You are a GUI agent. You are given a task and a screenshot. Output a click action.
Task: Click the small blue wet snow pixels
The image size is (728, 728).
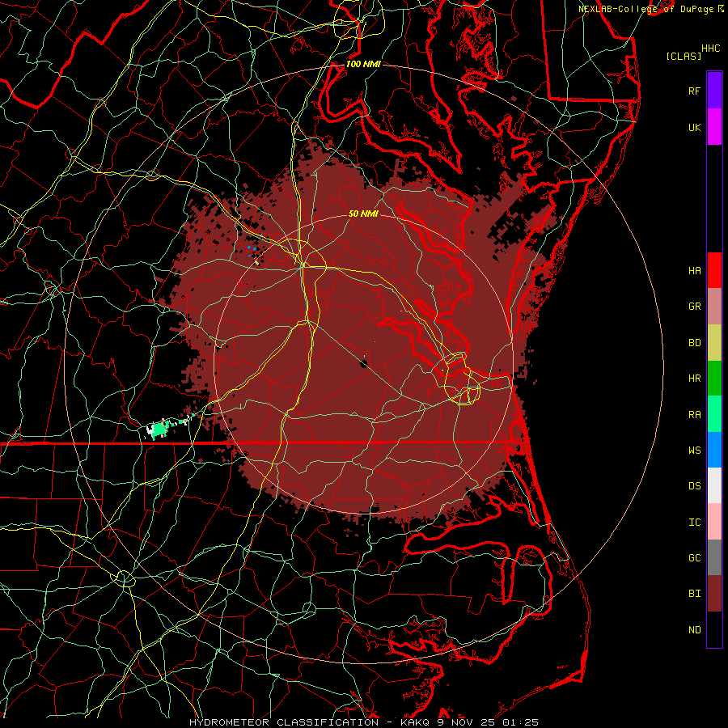252,250
